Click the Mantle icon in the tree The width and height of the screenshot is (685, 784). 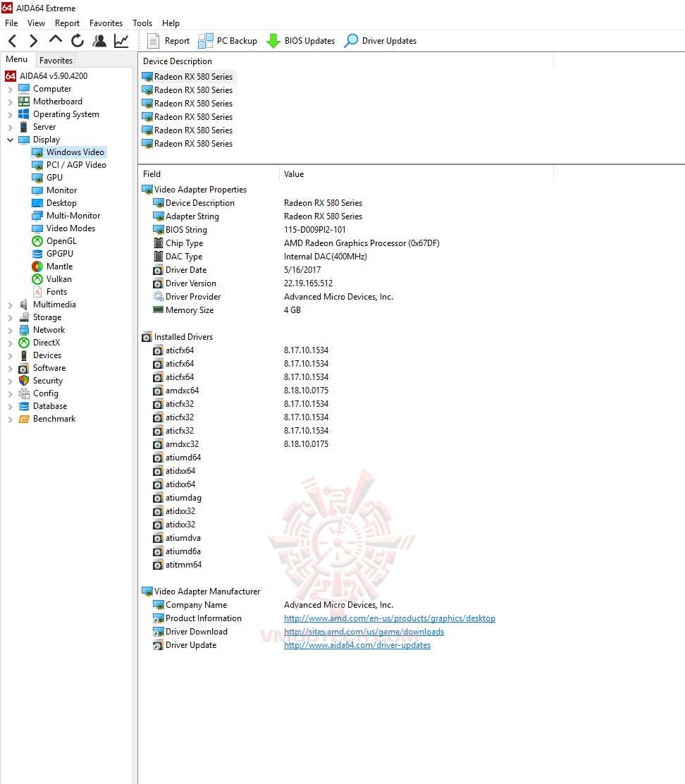(37, 267)
